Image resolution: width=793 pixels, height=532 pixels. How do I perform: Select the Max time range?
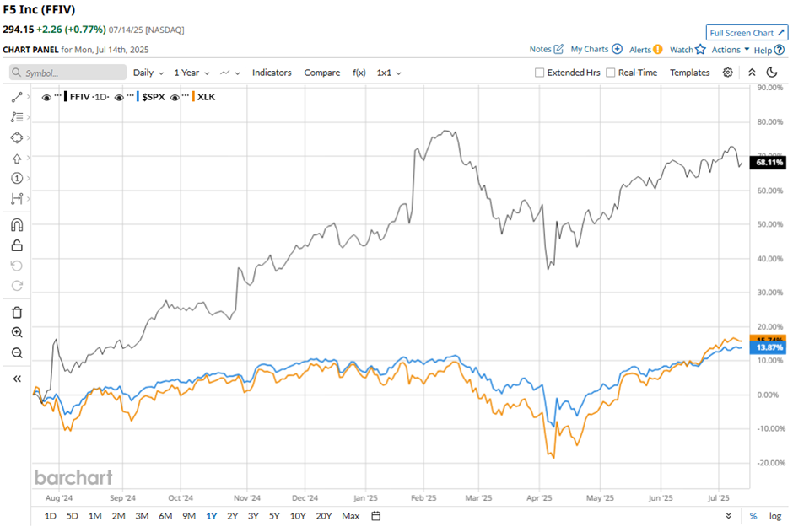click(x=350, y=516)
